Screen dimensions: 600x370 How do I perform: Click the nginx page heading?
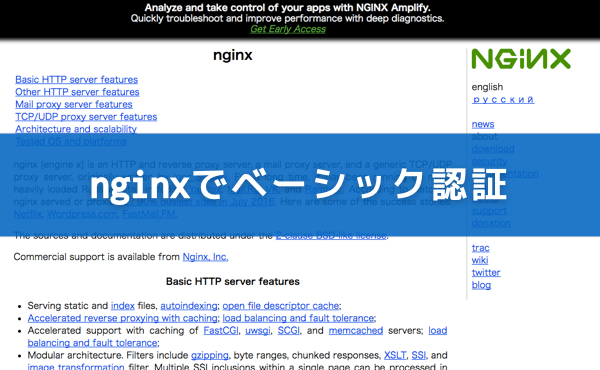pos(233,55)
